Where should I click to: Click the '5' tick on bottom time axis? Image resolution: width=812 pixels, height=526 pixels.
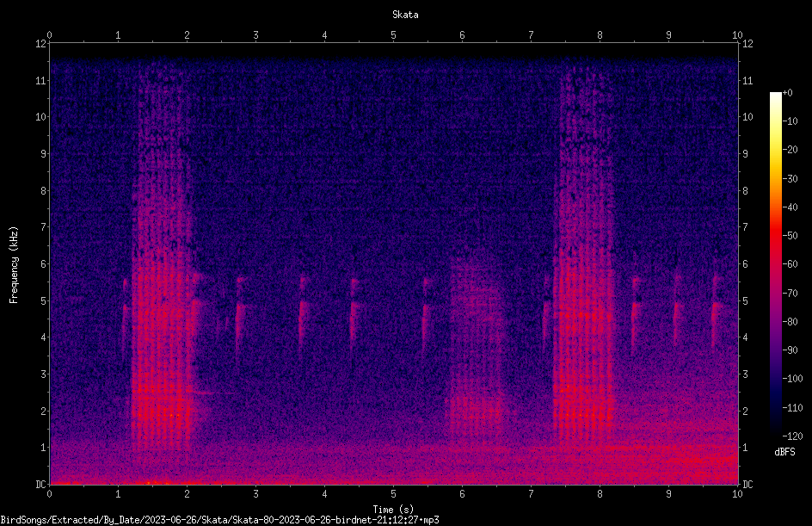click(x=393, y=494)
